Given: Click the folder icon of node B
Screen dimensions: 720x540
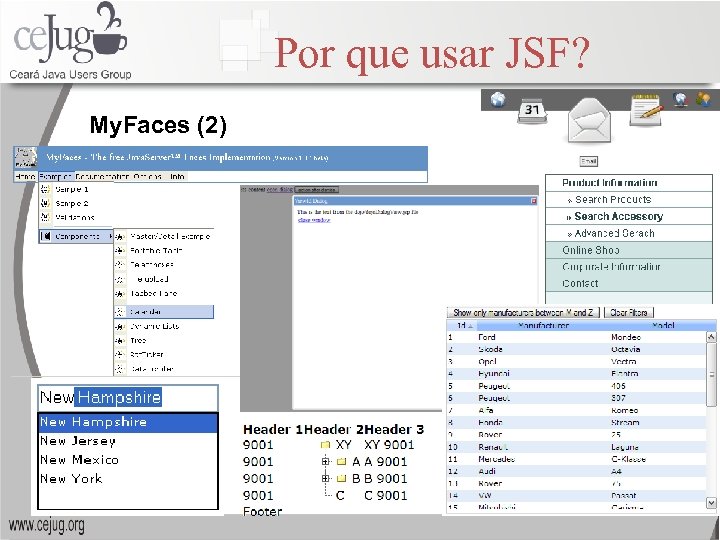Looking at the screenshot, I should click(x=341, y=478).
